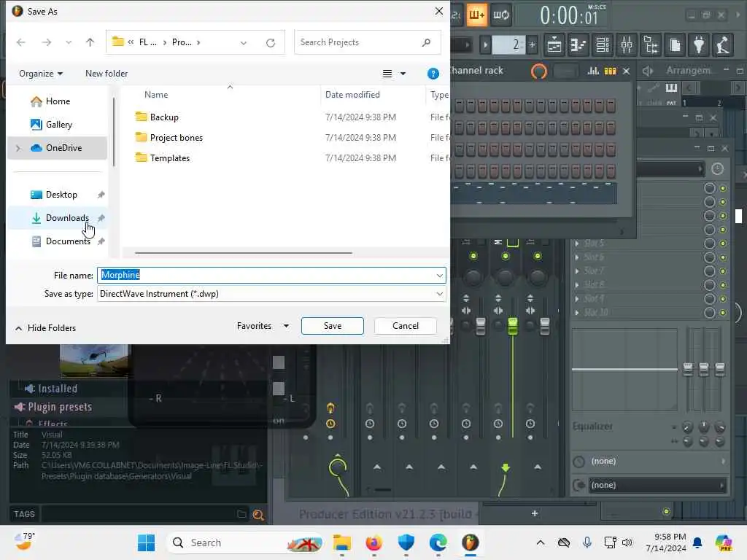
Task: Toggle Slot 10 enable LED in mixer
Action: point(723,313)
